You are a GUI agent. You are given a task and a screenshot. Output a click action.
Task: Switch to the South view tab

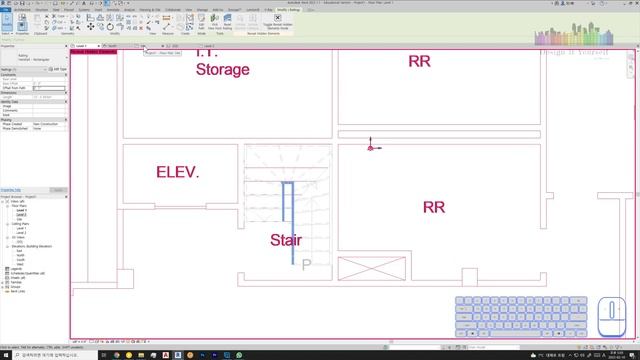(x=112, y=46)
